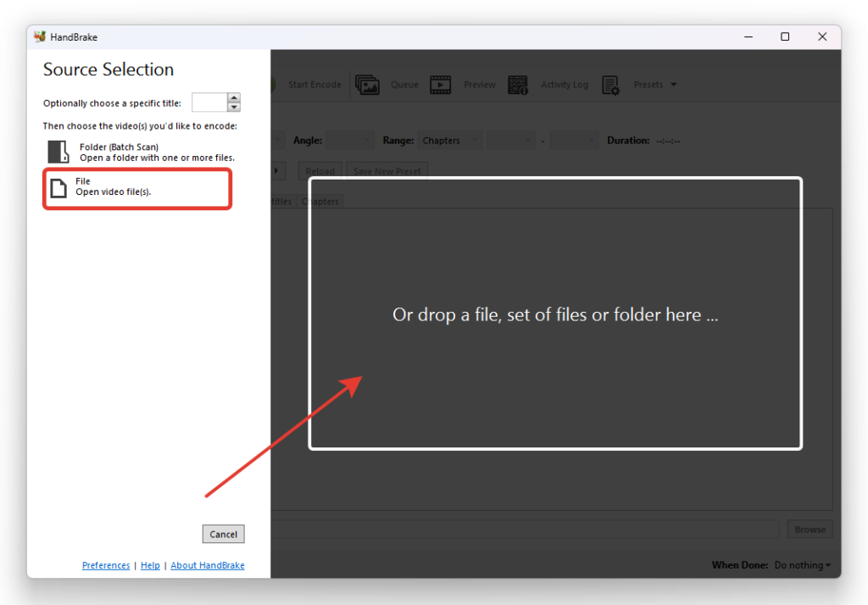This screenshot has width=868, height=605.
Task: Click the Reload button
Action: [x=320, y=171]
